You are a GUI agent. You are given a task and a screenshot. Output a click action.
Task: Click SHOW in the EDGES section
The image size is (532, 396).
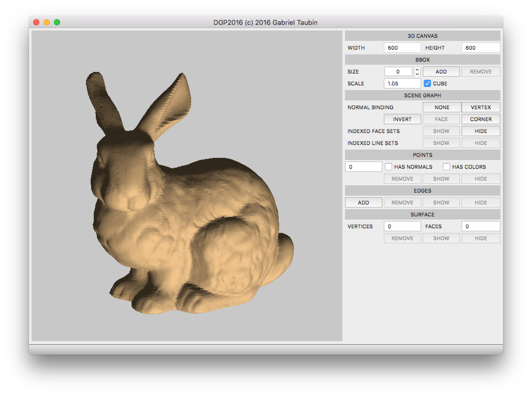point(441,202)
